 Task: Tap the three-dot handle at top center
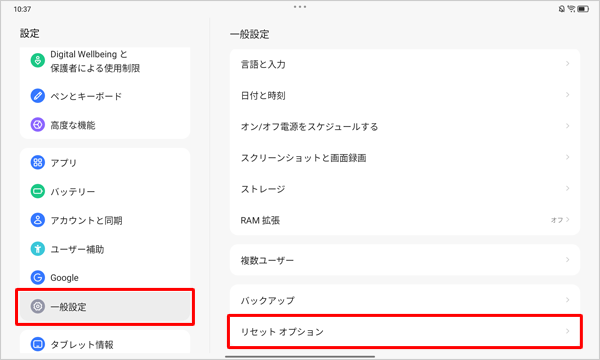click(300, 7)
